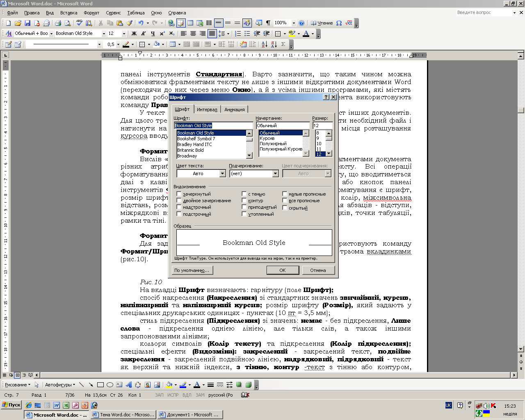Open the line weight 0,5 dropdown
This screenshot has width=525, height=420.
[x=118, y=44]
